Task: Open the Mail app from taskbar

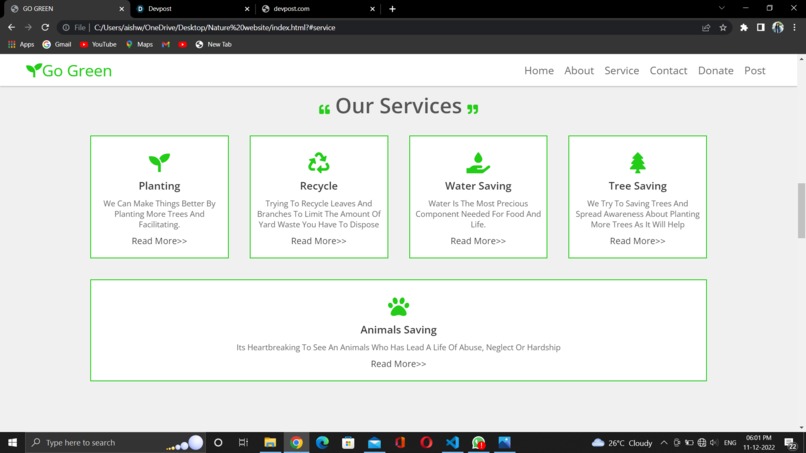Action: tap(374, 442)
